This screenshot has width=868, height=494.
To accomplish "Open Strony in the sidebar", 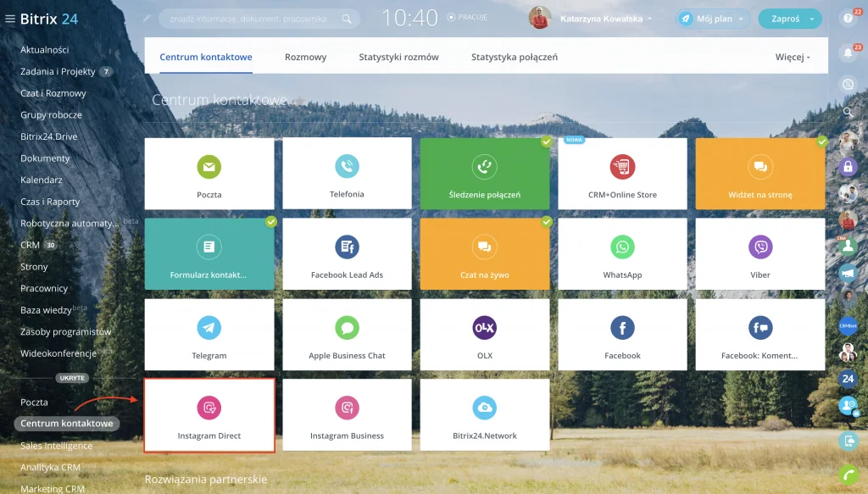I will pos(34,267).
